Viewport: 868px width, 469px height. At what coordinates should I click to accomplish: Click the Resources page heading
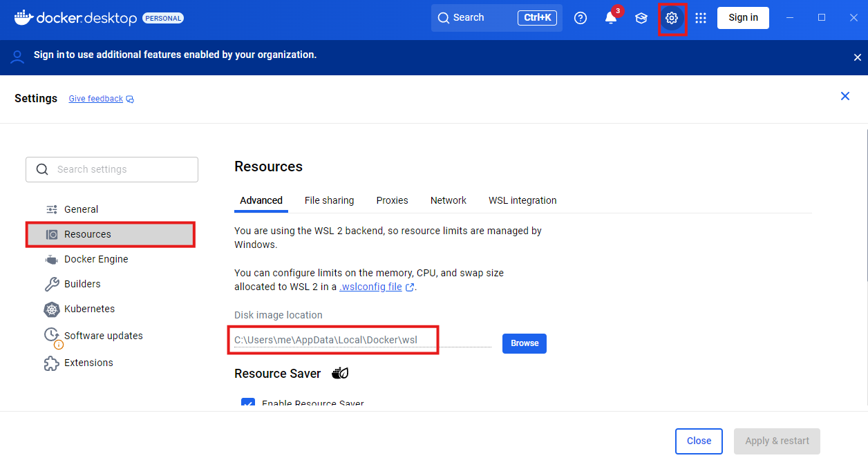[x=269, y=166]
